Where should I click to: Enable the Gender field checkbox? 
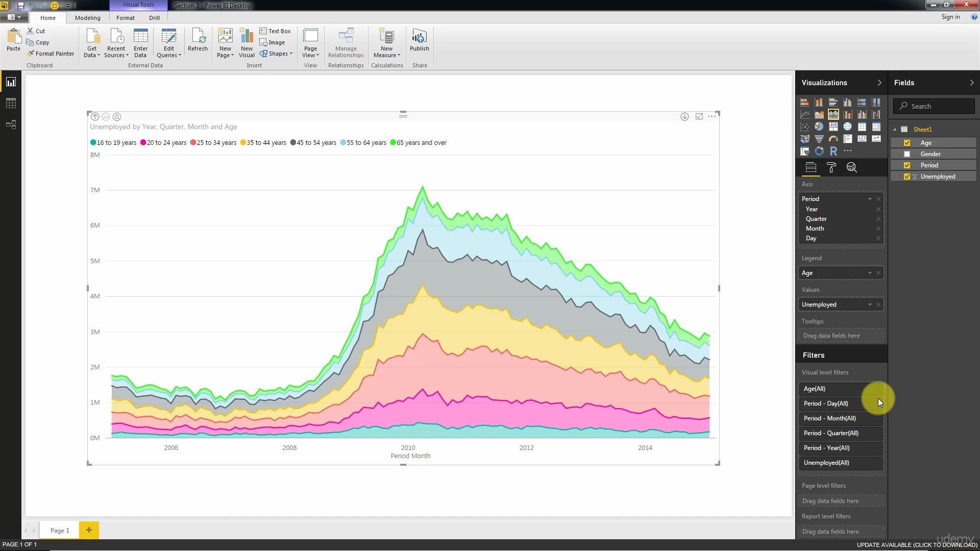point(907,154)
